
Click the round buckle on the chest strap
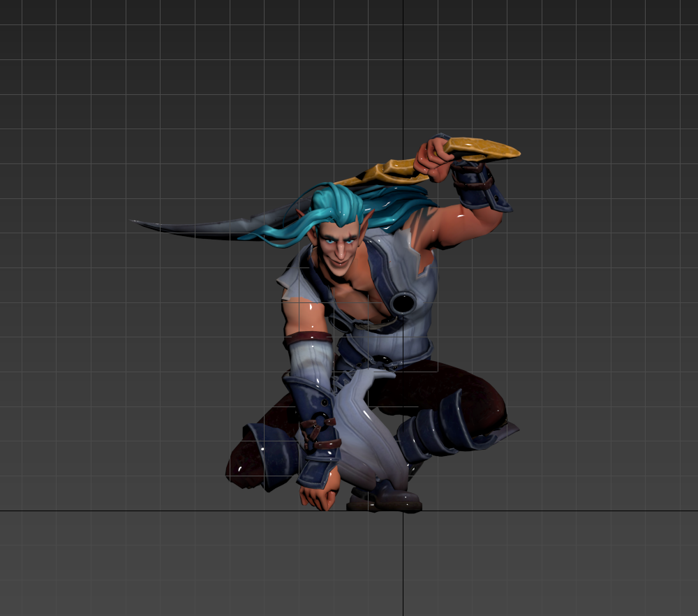(x=403, y=303)
